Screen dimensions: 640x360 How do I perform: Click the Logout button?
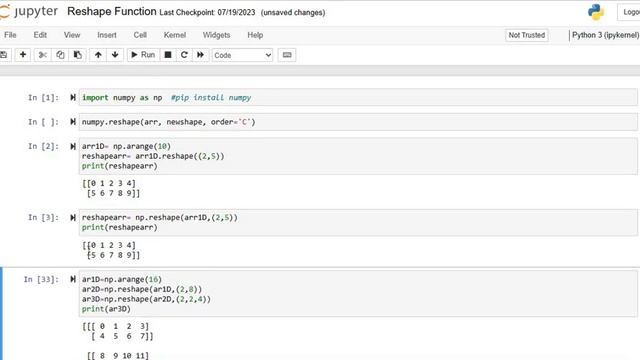click(x=629, y=12)
